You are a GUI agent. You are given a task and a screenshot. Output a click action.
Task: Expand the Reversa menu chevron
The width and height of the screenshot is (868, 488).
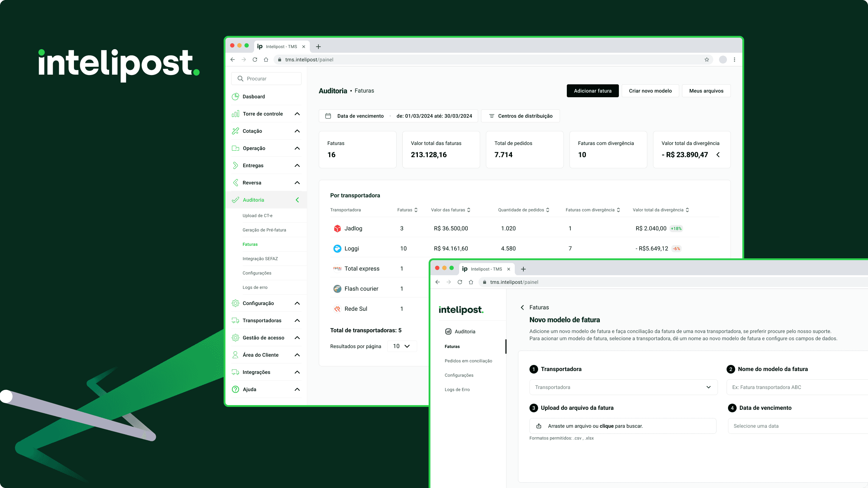[x=297, y=183]
